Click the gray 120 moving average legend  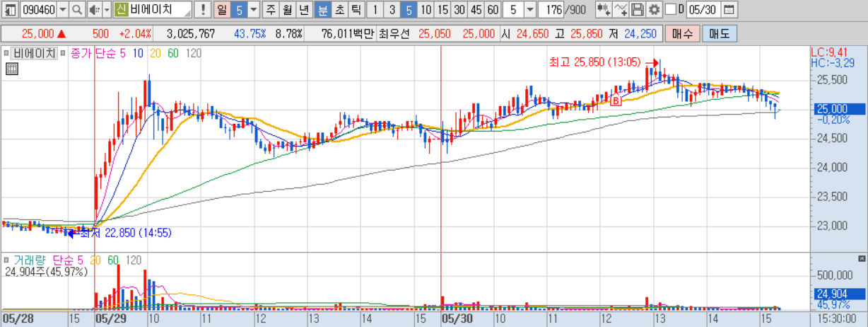[194, 53]
